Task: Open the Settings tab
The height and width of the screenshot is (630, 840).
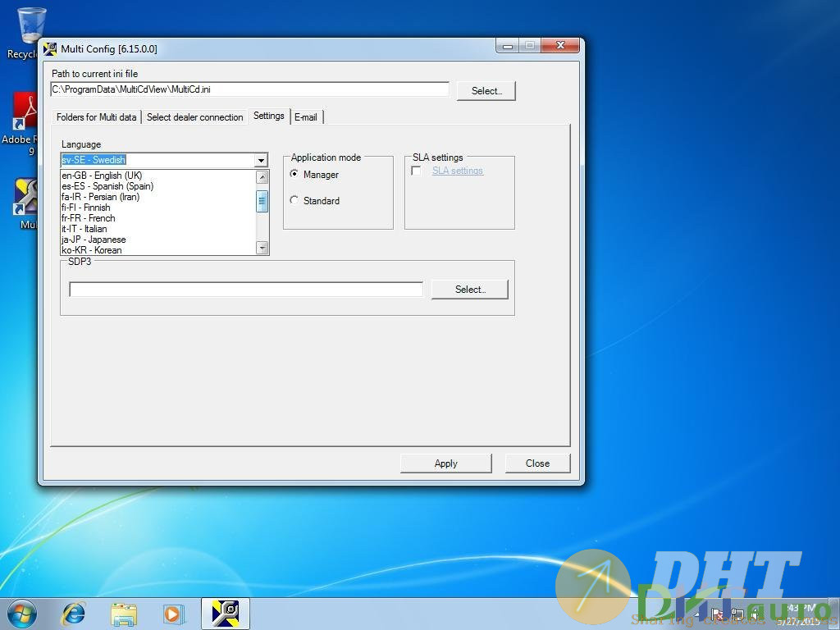Action: click(x=269, y=116)
